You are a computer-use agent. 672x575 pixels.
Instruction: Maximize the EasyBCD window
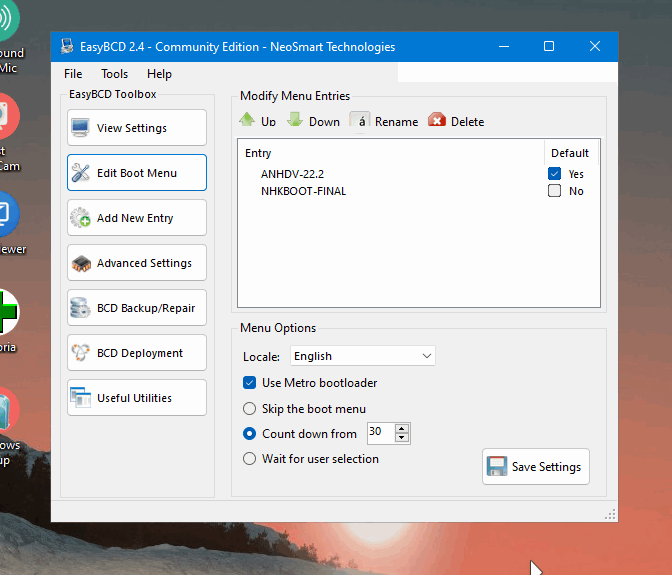point(549,46)
